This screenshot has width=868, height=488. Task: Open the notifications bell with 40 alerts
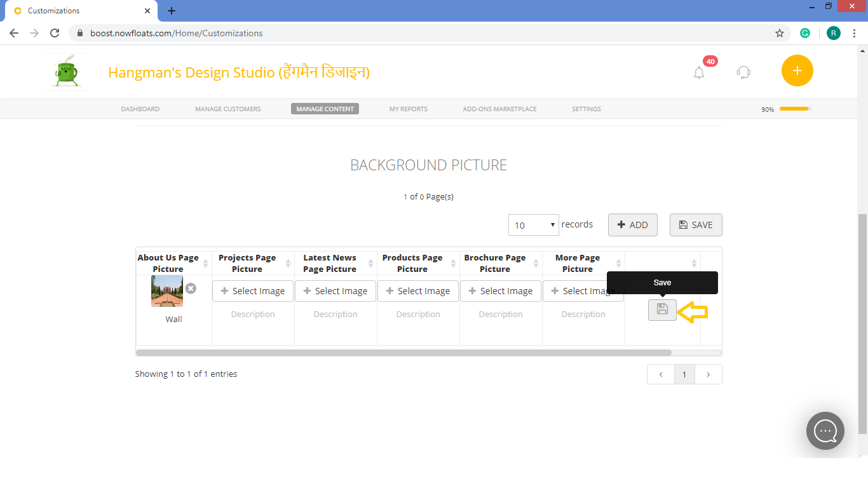click(698, 72)
